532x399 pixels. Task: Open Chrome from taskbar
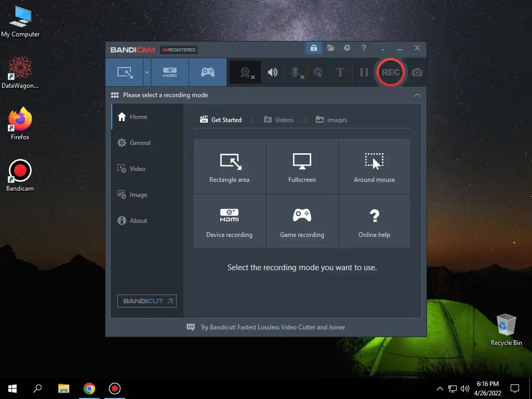click(89, 389)
